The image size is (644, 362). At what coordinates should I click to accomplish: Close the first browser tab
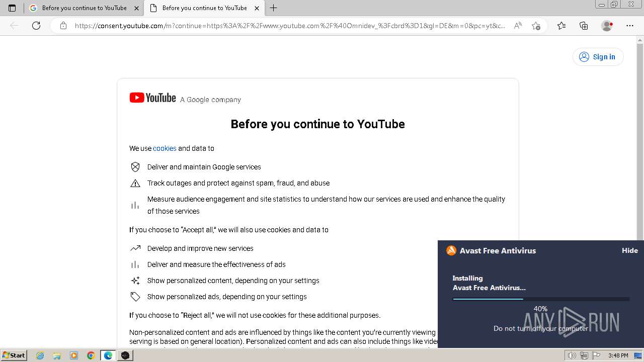(x=137, y=8)
